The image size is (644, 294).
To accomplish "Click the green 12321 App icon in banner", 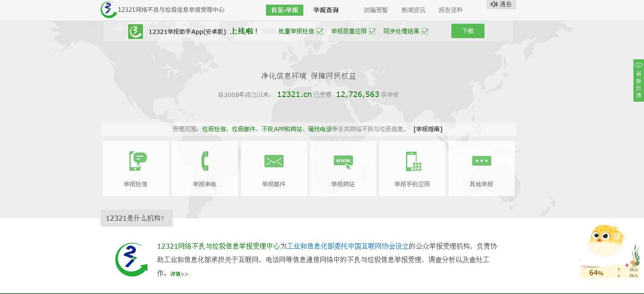I will (x=135, y=31).
